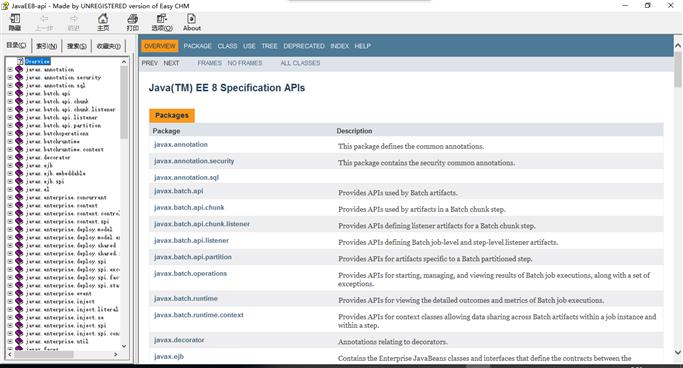The height and width of the screenshot is (368, 683).
Task: Open the CLASS navigation item
Action: [x=227, y=46]
